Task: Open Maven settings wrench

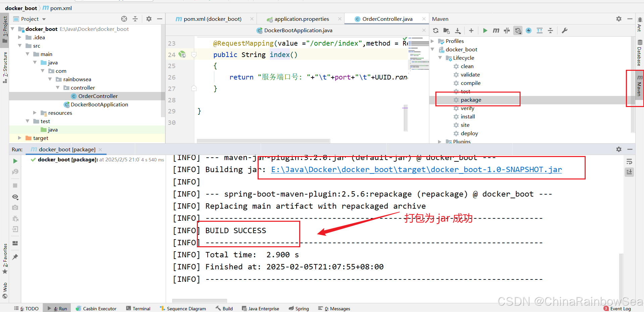Action: [565, 31]
